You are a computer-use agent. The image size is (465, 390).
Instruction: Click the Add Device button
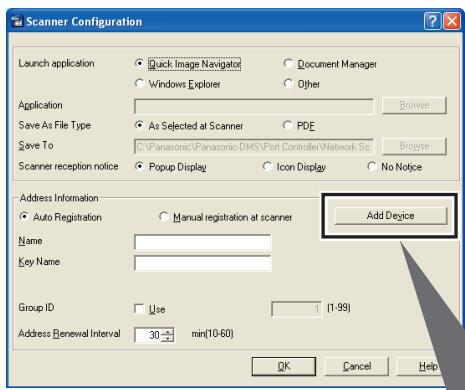(391, 216)
